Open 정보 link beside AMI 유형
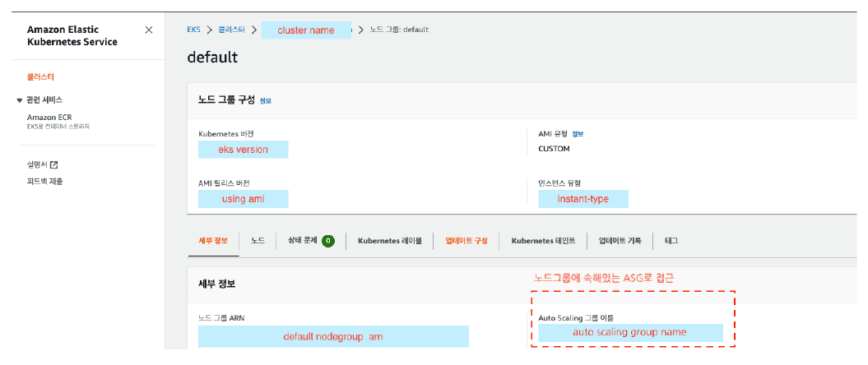Viewport: 868px width, 365px height. [578, 133]
